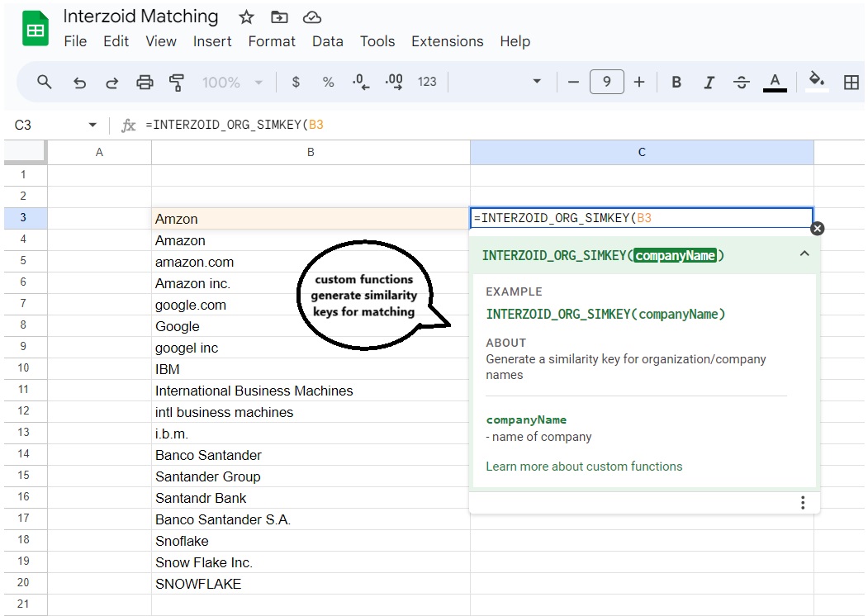Toggle italic formatting
Image resolution: width=868 pixels, height=616 pixels.
(709, 83)
